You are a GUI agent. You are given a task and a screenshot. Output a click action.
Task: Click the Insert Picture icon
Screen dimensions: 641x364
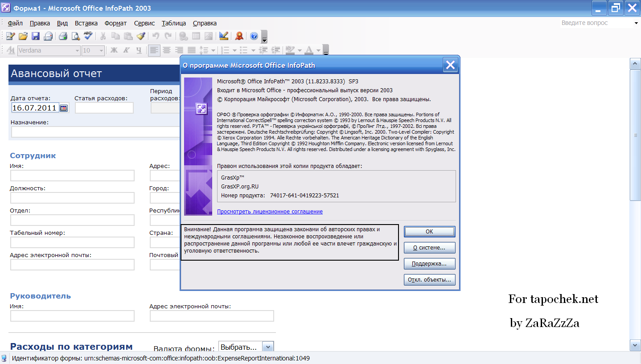(208, 37)
